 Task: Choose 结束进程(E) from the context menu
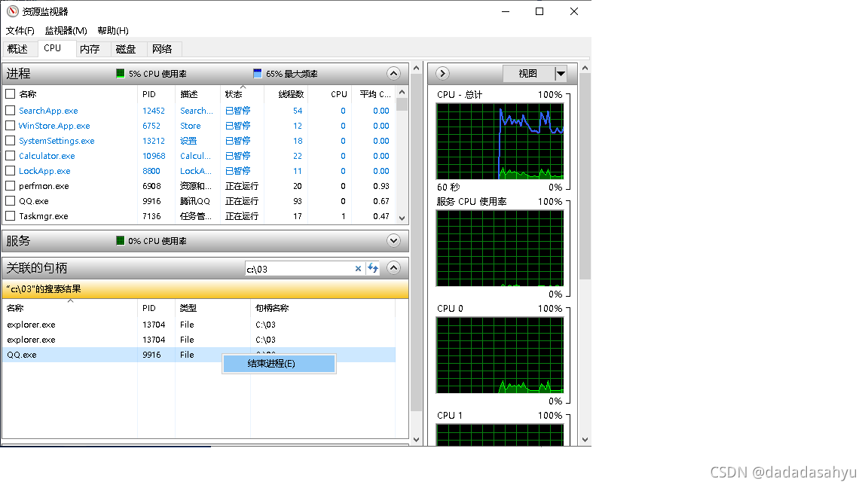point(279,364)
